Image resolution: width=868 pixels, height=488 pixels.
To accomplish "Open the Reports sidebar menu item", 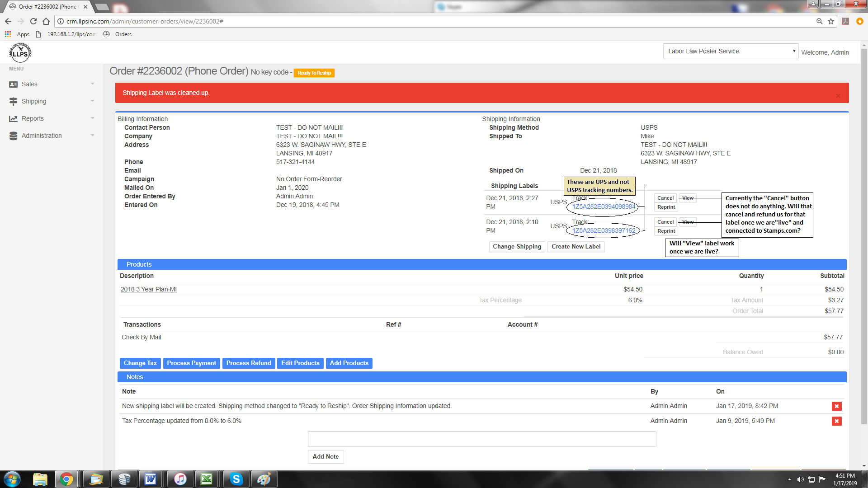I will (33, 118).
